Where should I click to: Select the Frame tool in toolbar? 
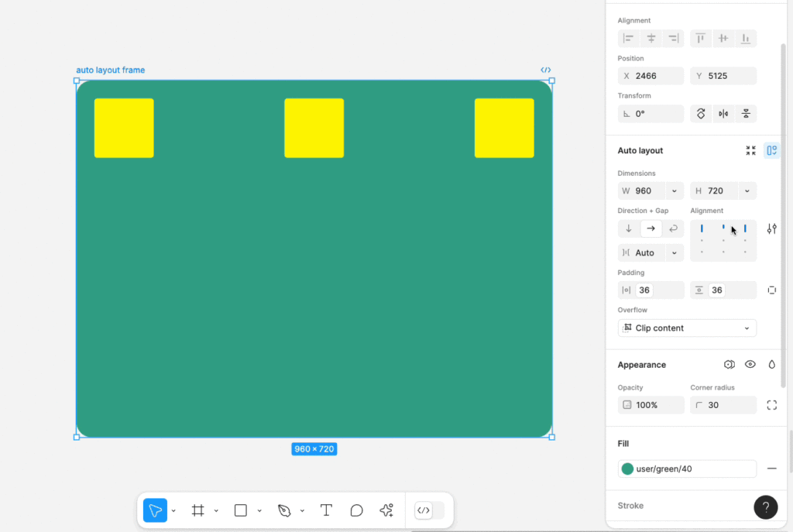click(x=198, y=510)
